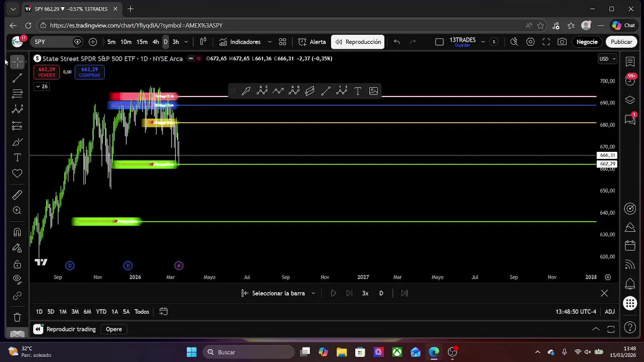
Task: Take a chart snapshot with camera icon
Action: (562, 42)
